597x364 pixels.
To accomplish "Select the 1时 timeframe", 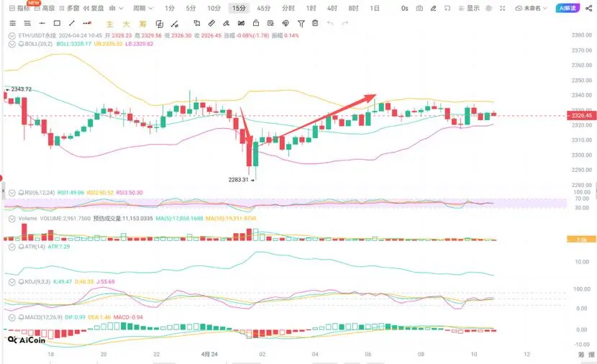I will [x=311, y=8].
